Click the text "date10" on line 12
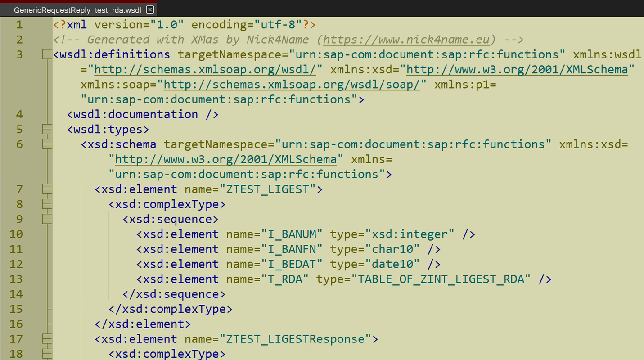644x360 pixels. pos(392,264)
